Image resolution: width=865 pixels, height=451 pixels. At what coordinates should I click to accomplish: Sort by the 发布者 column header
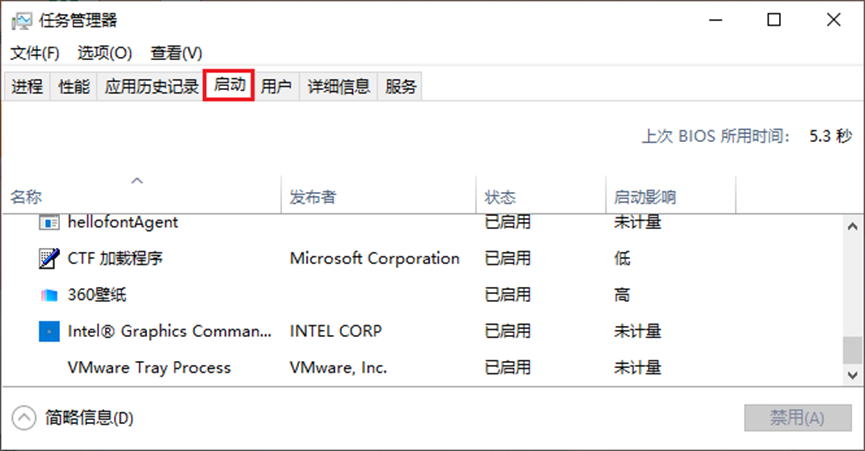click(378, 195)
